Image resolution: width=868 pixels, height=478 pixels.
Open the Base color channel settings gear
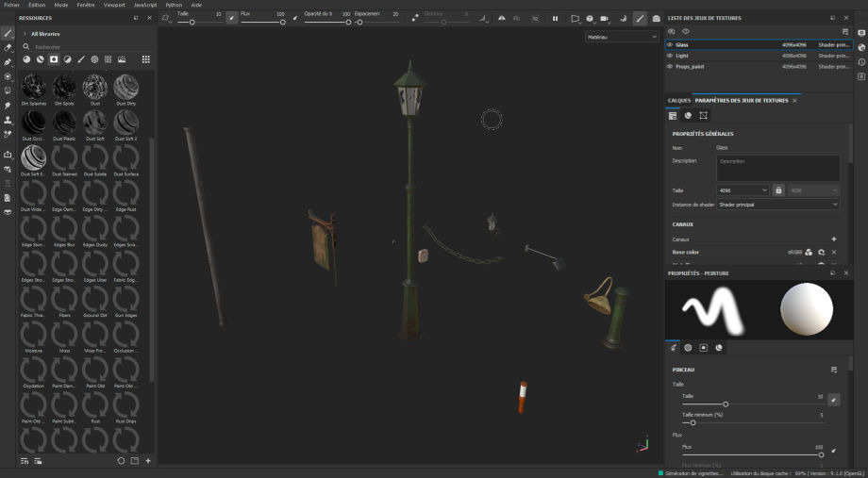click(x=822, y=252)
